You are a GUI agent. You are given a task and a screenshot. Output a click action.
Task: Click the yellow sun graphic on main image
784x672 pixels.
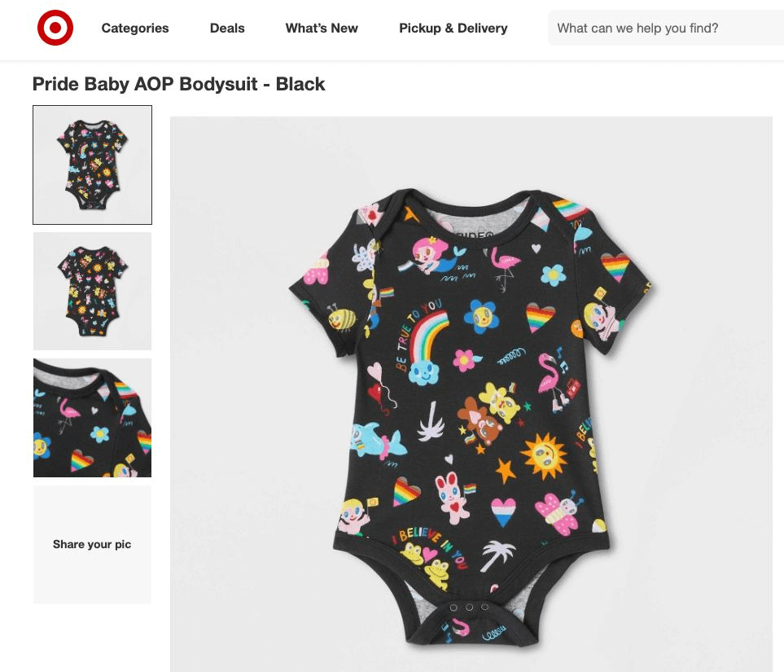pyautogui.click(x=544, y=456)
